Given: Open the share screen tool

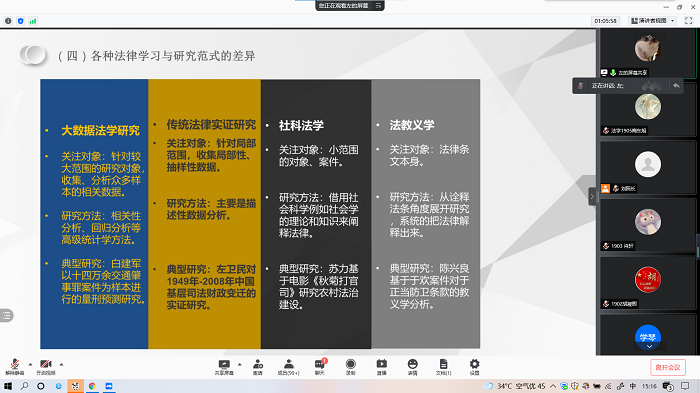Looking at the screenshot, I should [224, 367].
